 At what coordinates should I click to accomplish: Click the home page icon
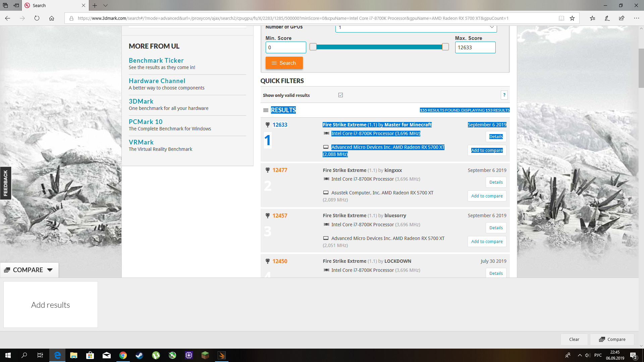click(x=52, y=18)
